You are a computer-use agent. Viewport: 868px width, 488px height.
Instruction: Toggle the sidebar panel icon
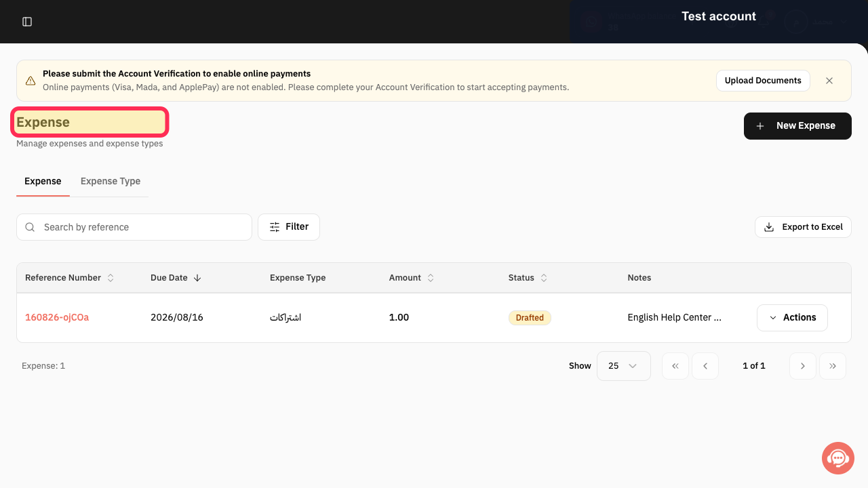[x=27, y=22]
